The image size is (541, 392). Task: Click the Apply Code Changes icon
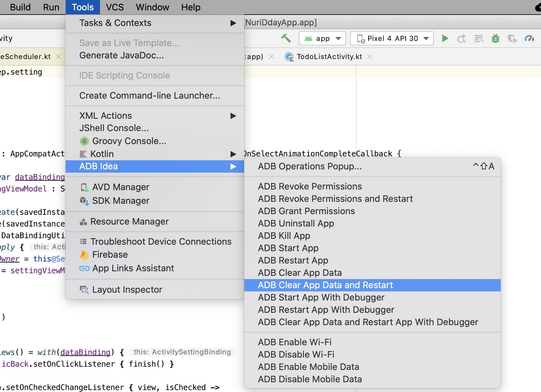[479, 39]
